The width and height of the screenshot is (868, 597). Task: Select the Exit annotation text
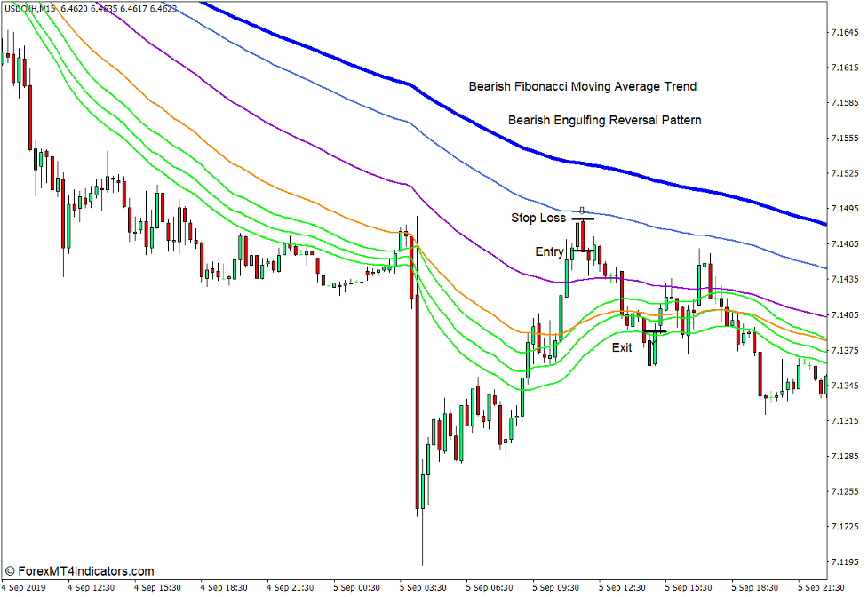(622, 347)
